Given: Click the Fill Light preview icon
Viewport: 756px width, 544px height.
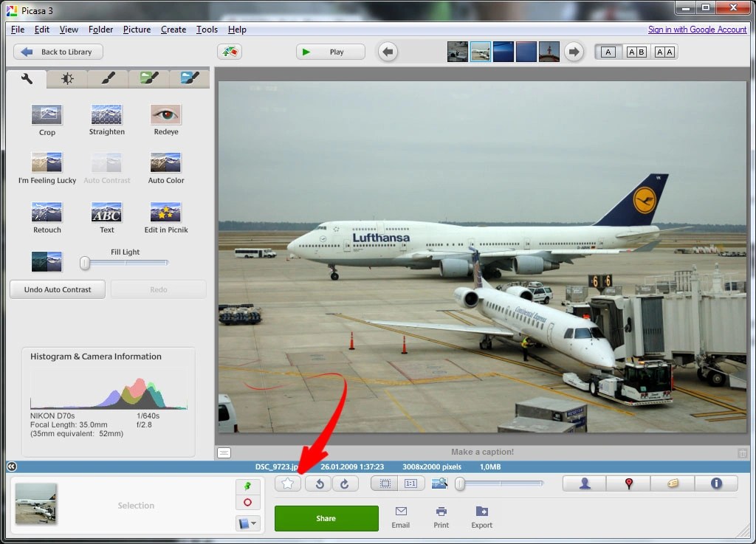Looking at the screenshot, I should pyautogui.click(x=47, y=261).
